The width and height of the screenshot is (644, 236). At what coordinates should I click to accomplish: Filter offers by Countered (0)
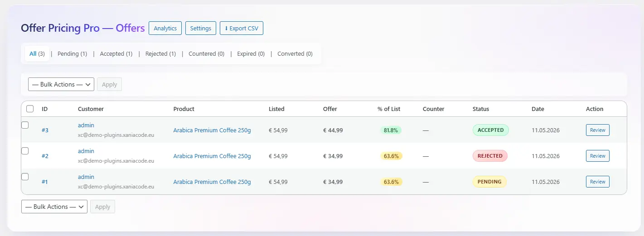pyautogui.click(x=206, y=53)
